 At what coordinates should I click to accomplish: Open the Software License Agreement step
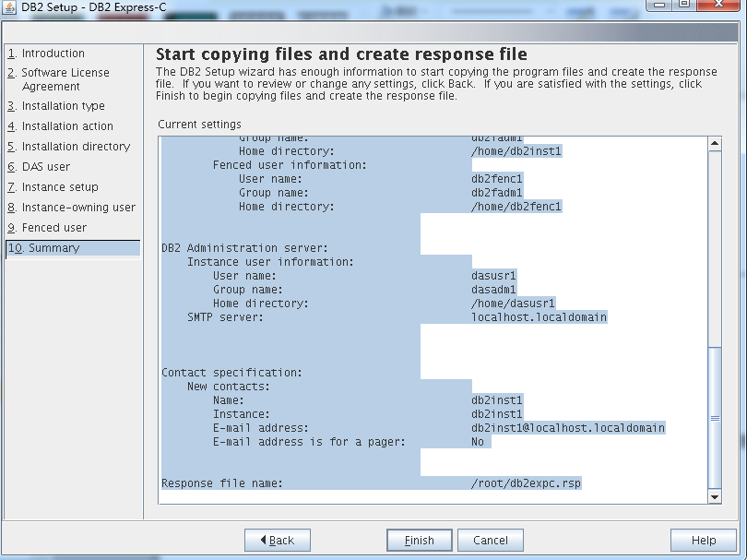pos(59,79)
